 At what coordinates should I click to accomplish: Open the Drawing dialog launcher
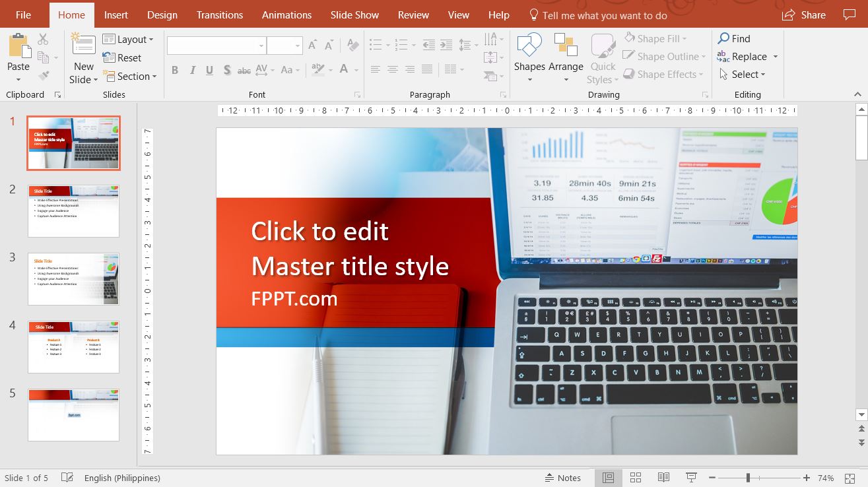tap(705, 95)
